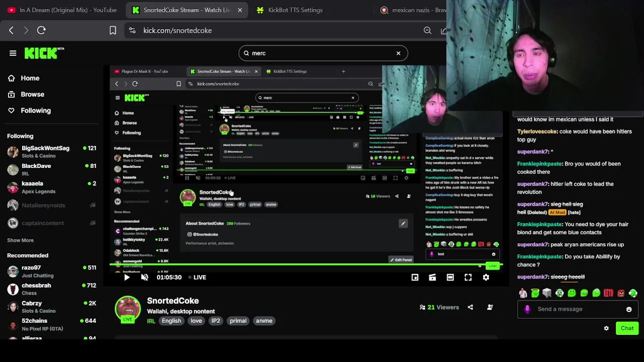Select the English tag
Image resolution: width=644 pixels, height=362 pixels.
(x=171, y=321)
